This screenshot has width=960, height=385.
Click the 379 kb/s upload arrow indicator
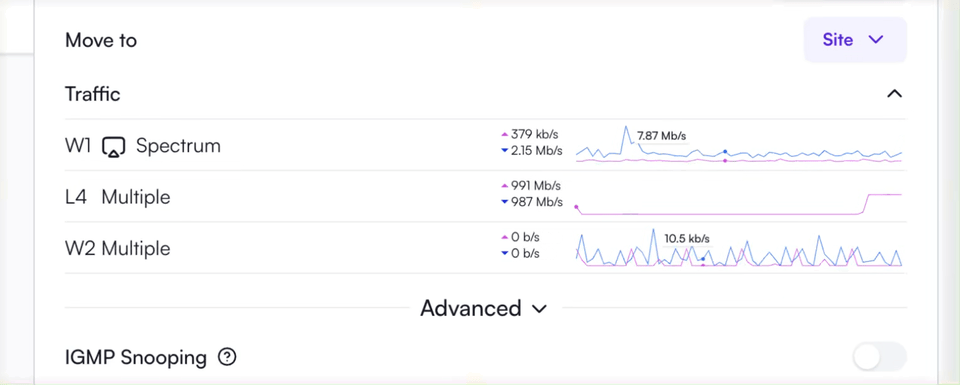[x=504, y=134]
